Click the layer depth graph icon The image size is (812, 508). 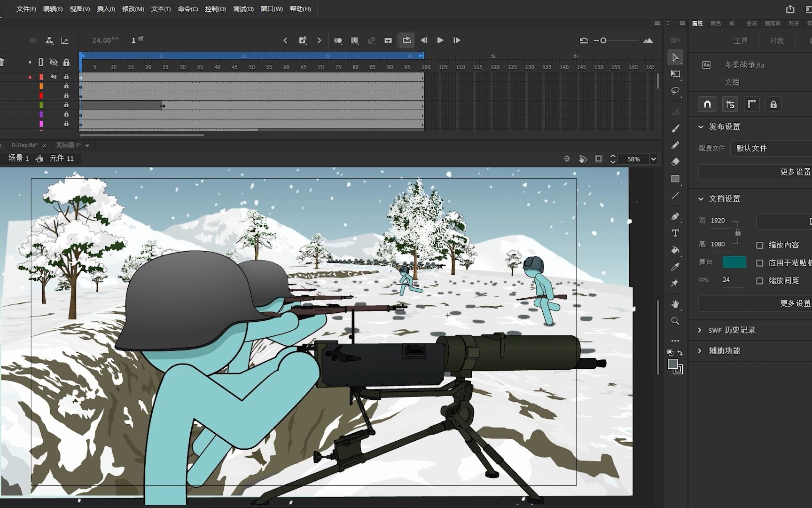[x=65, y=40]
